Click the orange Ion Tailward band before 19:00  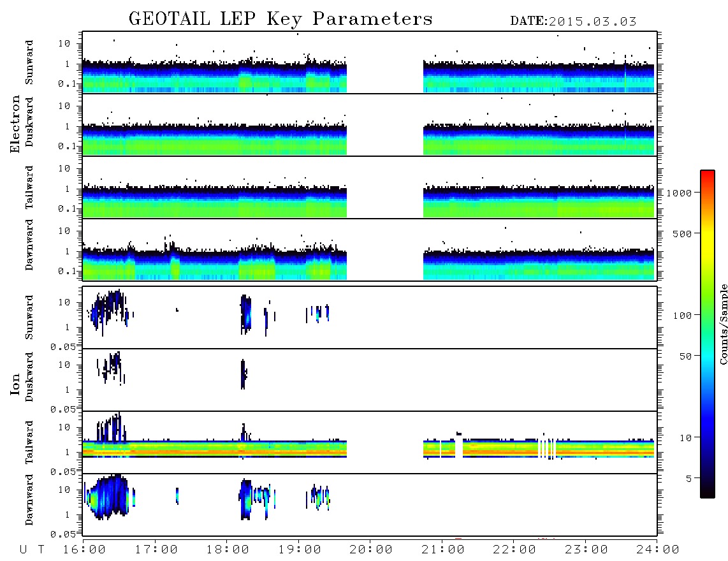point(214,451)
